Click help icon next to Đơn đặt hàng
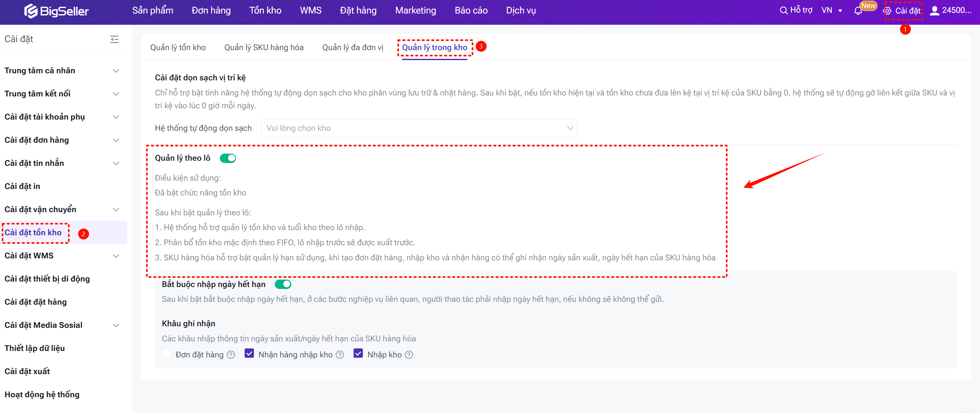The height and width of the screenshot is (413, 980). pyautogui.click(x=231, y=355)
